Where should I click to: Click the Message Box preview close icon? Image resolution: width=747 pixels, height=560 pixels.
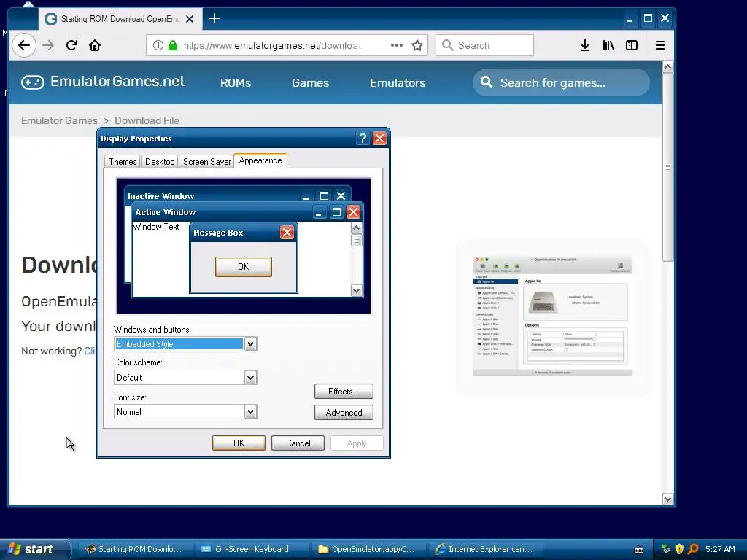tap(287, 233)
